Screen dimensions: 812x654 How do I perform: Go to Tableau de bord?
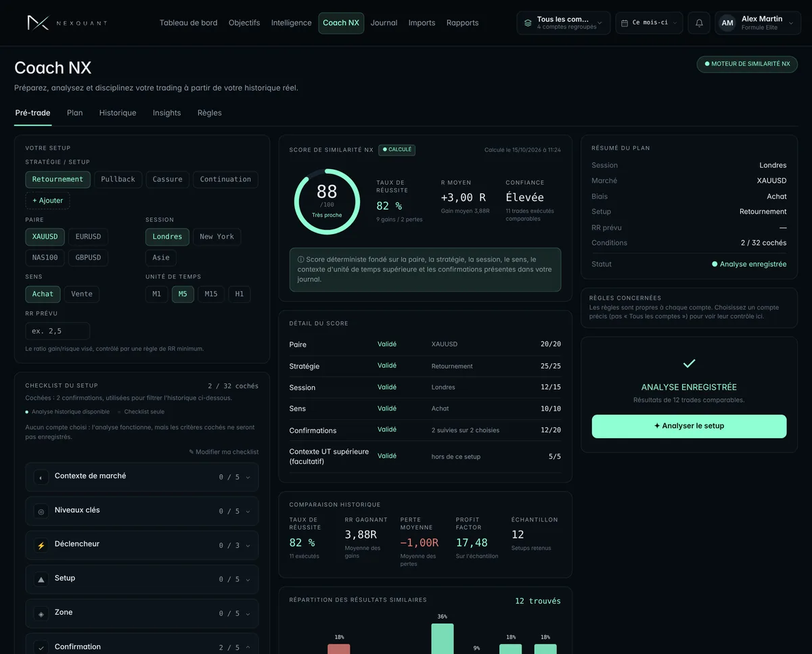coord(189,23)
